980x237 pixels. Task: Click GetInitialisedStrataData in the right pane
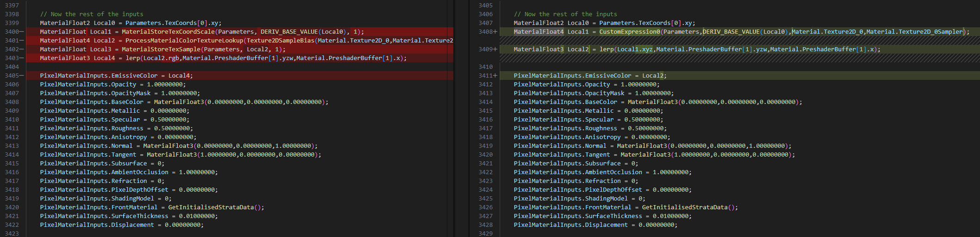[x=684, y=207]
